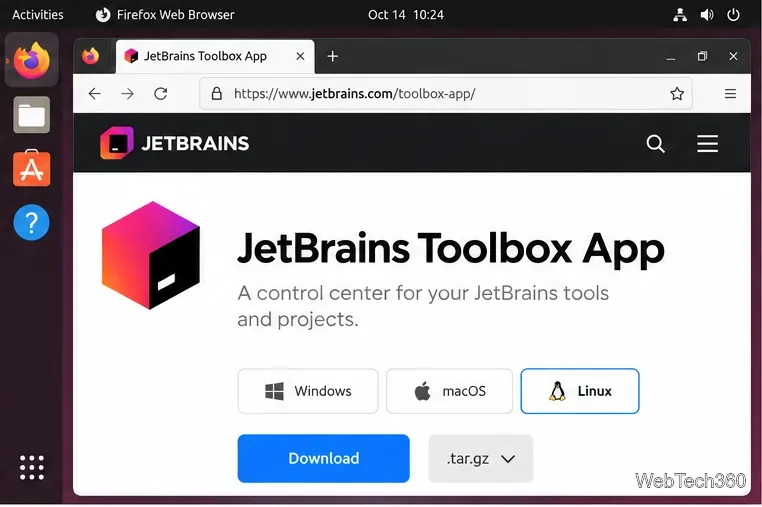
Task: Open Firefox Web Browser app menu
Action: pos(165,15)
